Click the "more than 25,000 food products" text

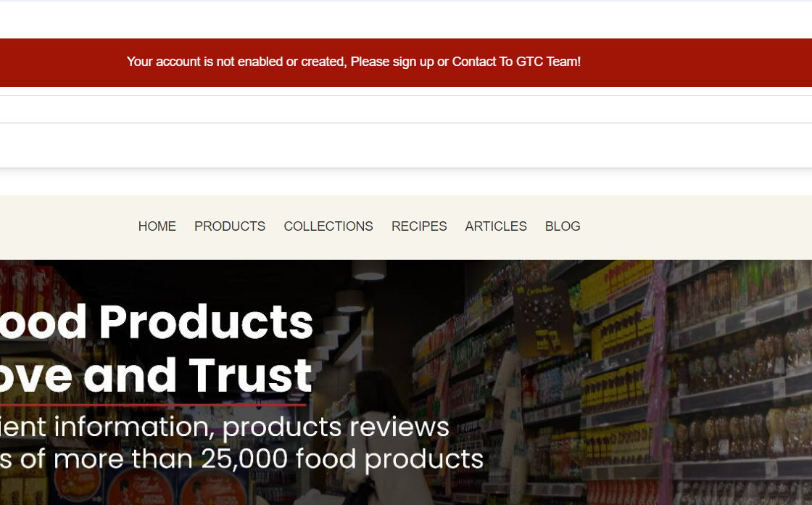click(x=268, y=459)
